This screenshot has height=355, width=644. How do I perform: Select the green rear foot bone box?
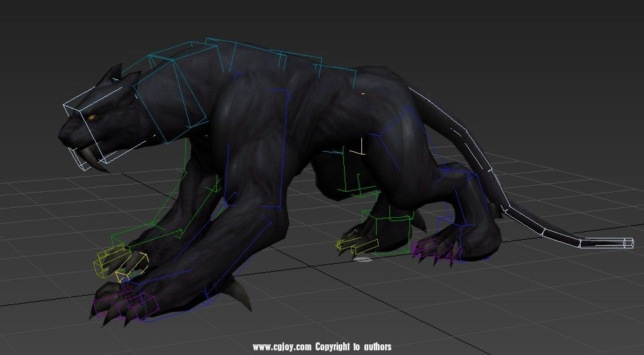[392, 233]
